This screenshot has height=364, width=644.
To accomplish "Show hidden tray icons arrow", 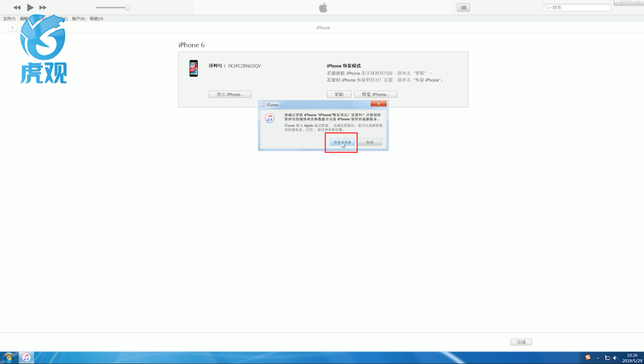I will [x=598, y=358].
